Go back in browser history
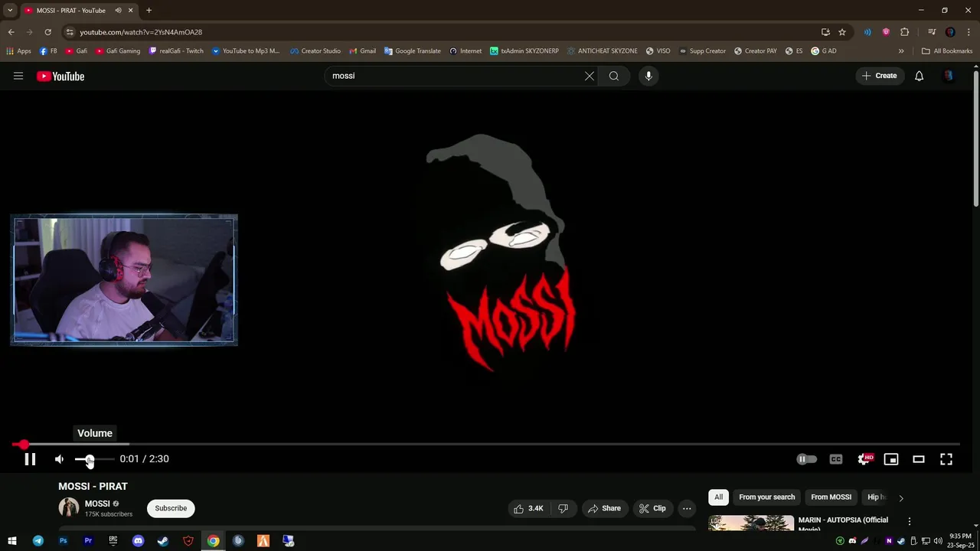The image size is (980, 551). (x=11, y=32)
